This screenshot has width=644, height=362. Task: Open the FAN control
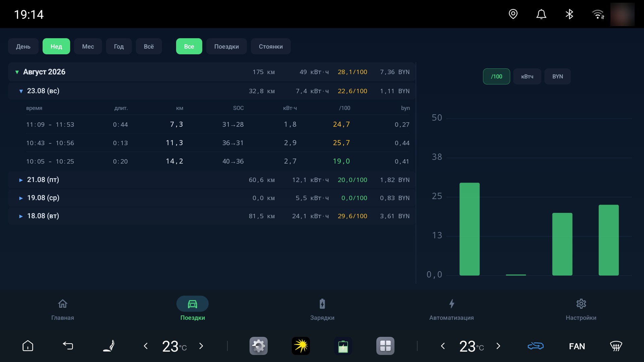click(x=577, y=346)
